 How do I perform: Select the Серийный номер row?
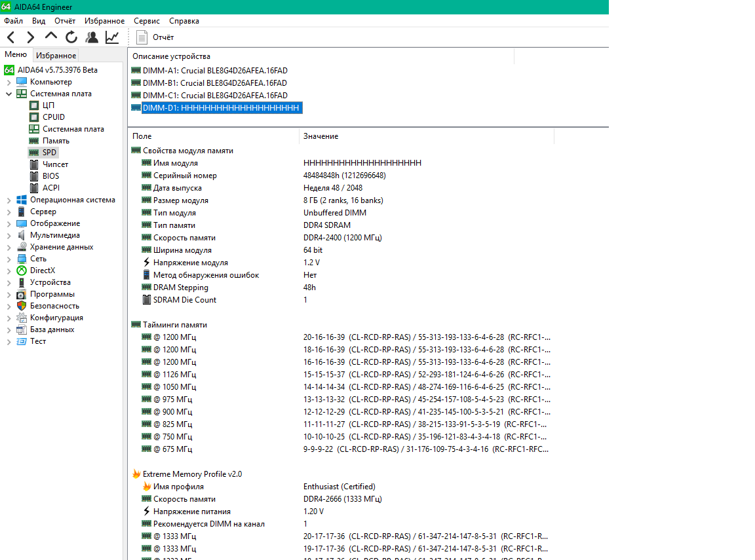click(185, 176)
